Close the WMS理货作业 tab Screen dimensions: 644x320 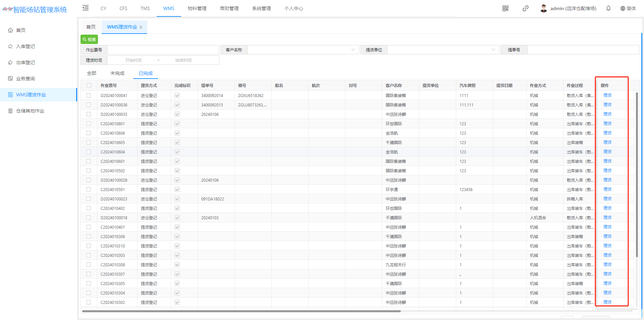[x=141, y=27]
